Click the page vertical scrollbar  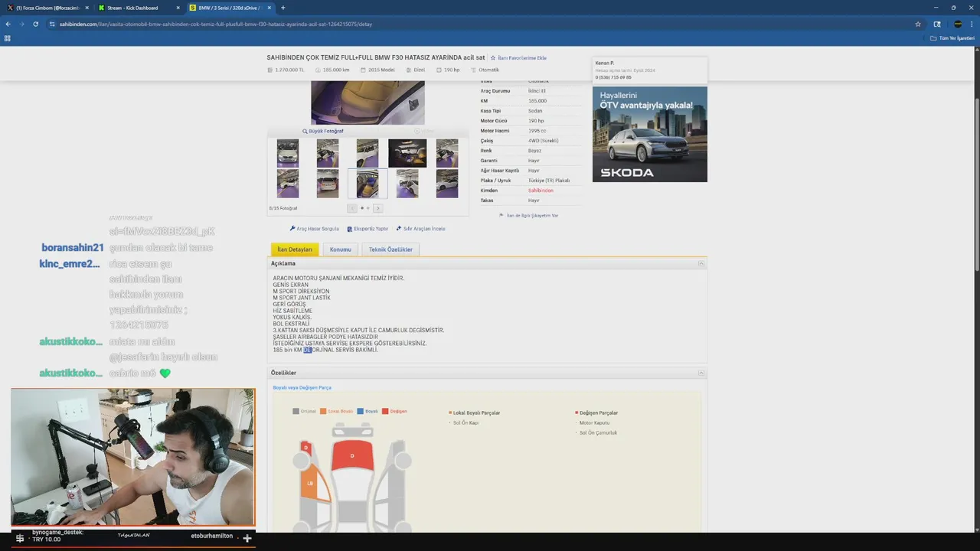click(x=976, y=161)
